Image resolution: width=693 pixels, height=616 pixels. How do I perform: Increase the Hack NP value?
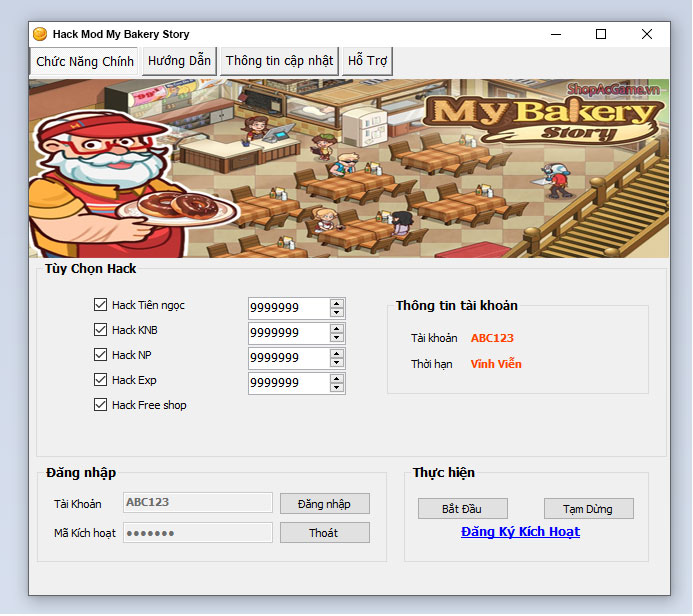(x=337, y=354)
